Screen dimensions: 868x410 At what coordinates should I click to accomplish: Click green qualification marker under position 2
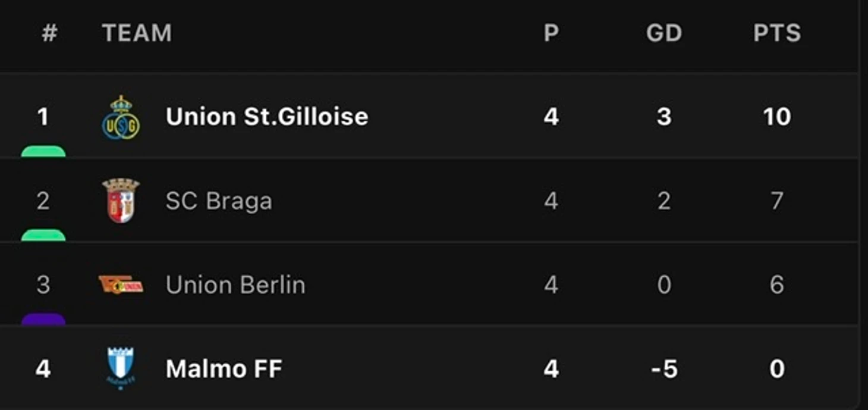43,235
